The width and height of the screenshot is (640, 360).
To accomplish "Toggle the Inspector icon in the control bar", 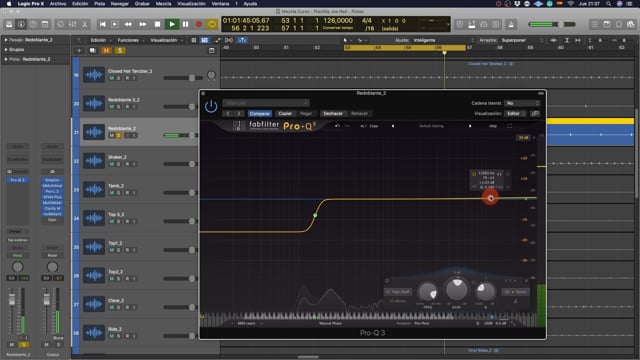I will pyautogui.click(x=21, y=24).
